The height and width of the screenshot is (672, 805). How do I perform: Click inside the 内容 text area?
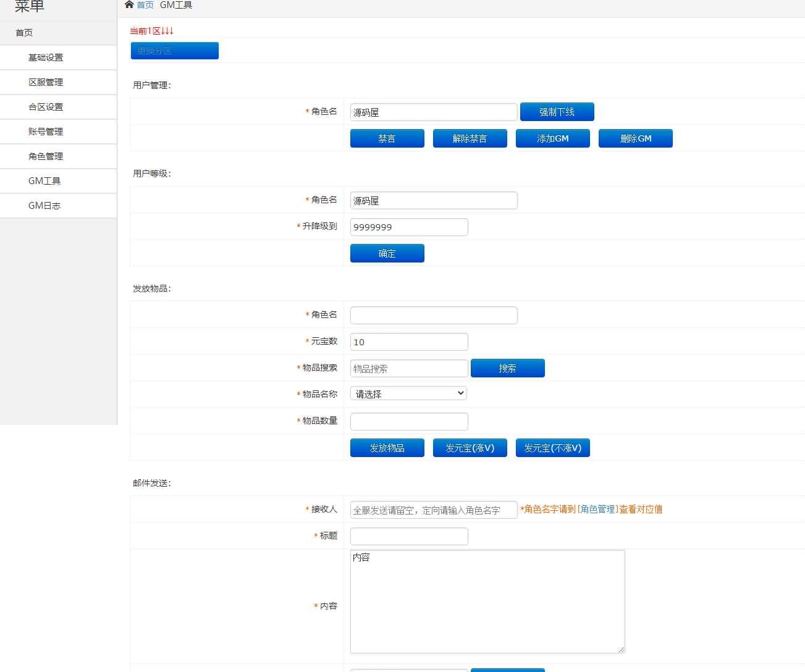487,601
